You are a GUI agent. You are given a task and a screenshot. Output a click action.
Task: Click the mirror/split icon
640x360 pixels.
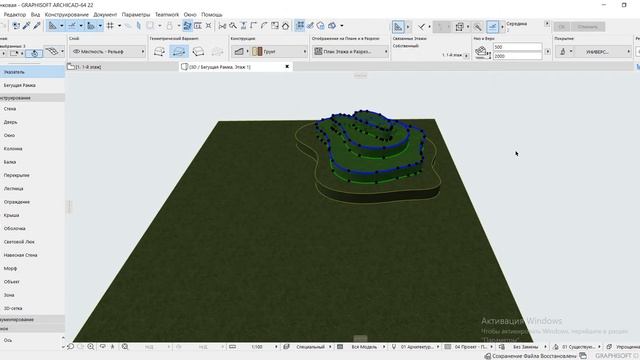[x=222, y=26]
